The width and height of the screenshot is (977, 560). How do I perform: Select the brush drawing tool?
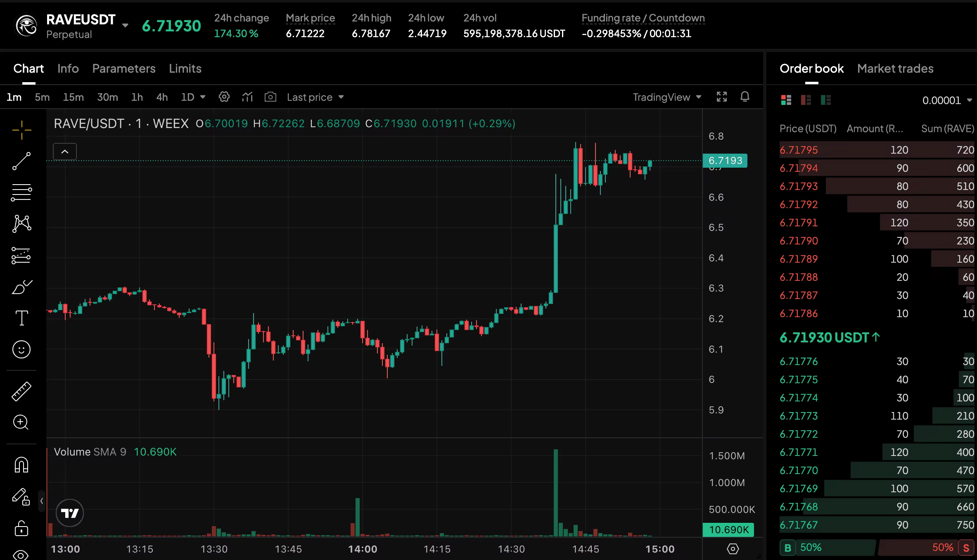(x=21, y=287)
